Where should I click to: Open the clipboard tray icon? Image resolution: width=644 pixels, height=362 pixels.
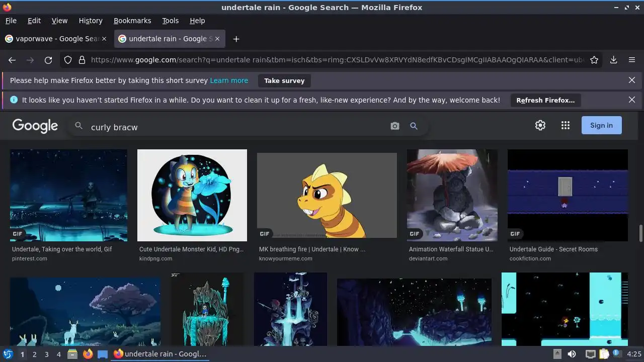(x=604, y=354)
